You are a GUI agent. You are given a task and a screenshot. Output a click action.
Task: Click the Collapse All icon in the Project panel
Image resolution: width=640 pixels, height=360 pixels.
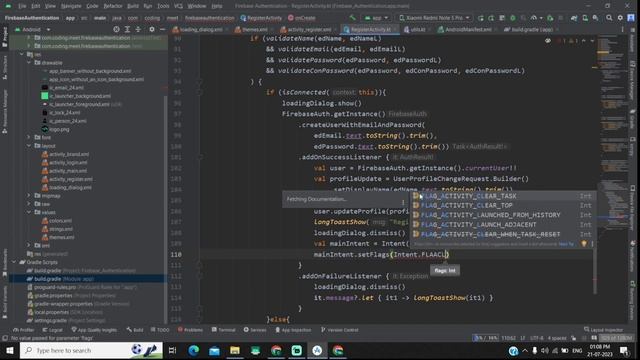pyautogui.click(x=138, y=29)
